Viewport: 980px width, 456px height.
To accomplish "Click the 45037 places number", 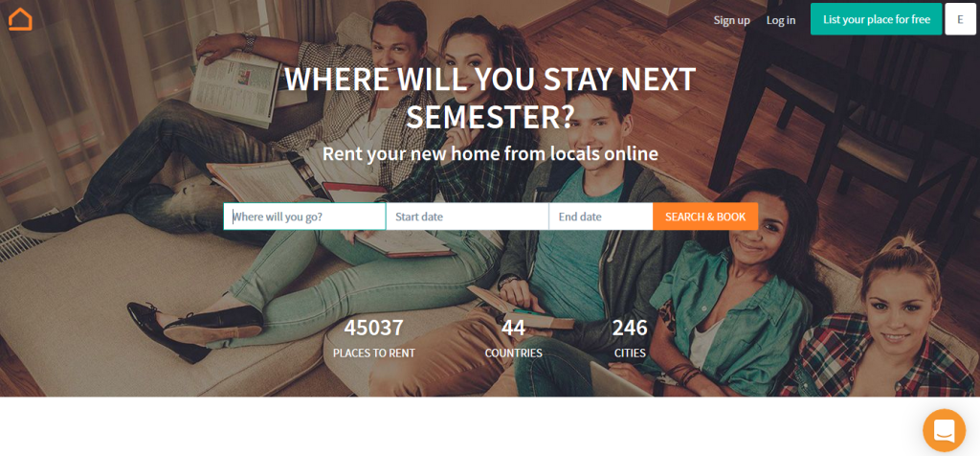I will tap(374, 328).
